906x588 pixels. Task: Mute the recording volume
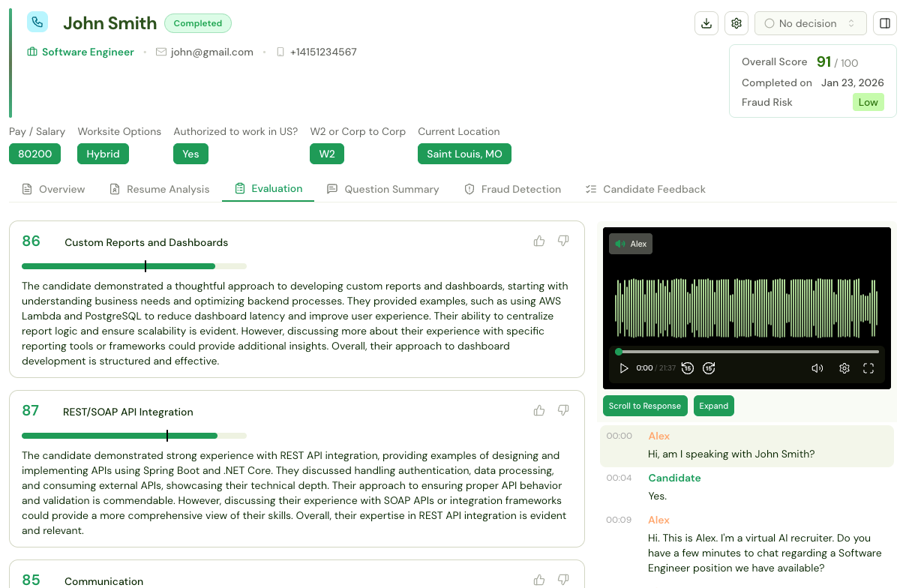817,368
